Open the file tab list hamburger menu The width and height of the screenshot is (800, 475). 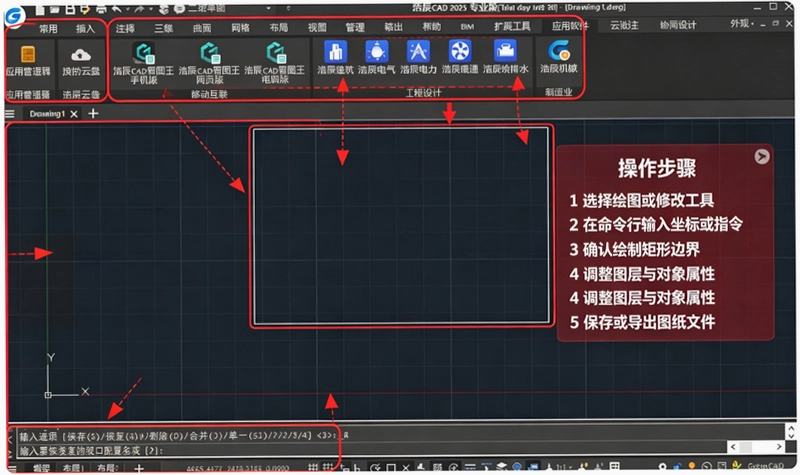[x=10, y=114]
